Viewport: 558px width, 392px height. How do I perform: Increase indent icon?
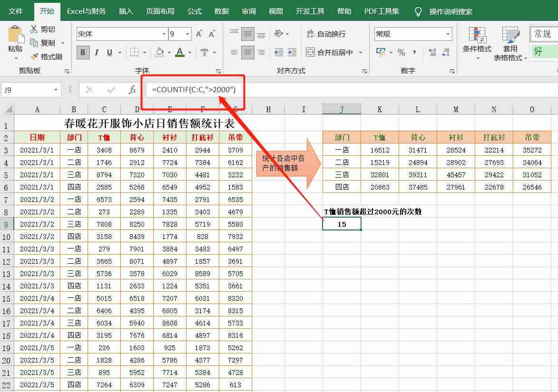[x=292, y=52]
